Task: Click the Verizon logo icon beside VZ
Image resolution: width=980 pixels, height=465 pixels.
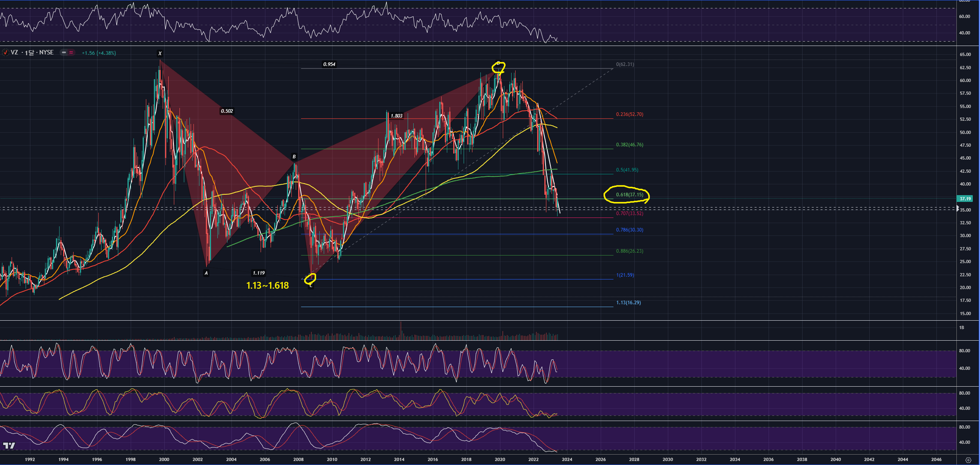Action: (x=6, y=52)
